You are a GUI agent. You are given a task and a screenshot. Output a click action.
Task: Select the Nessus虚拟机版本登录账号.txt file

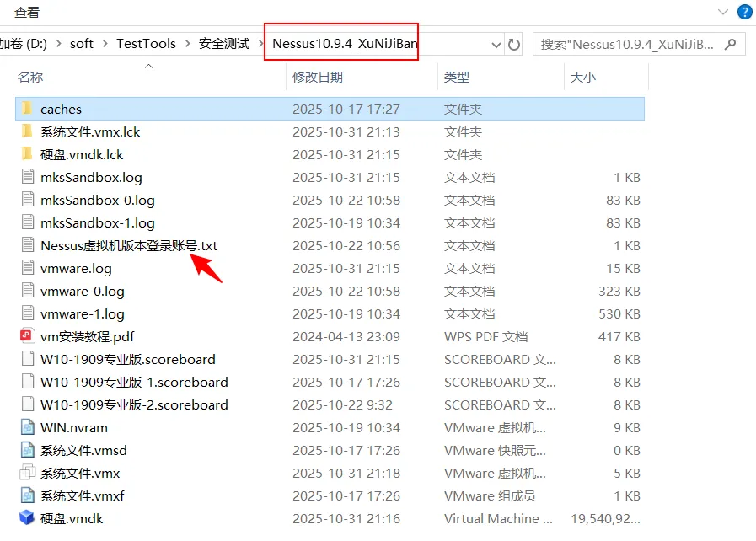(x=128, y=245)
